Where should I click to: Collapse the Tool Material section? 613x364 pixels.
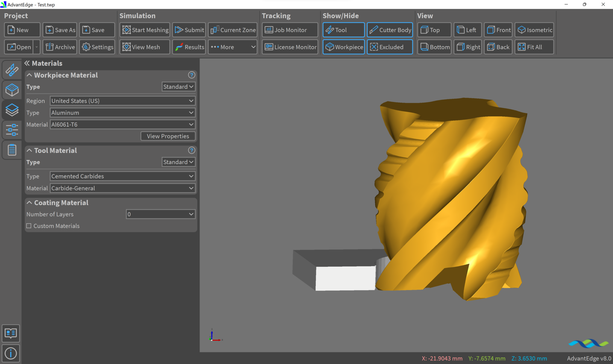[29, 151]
